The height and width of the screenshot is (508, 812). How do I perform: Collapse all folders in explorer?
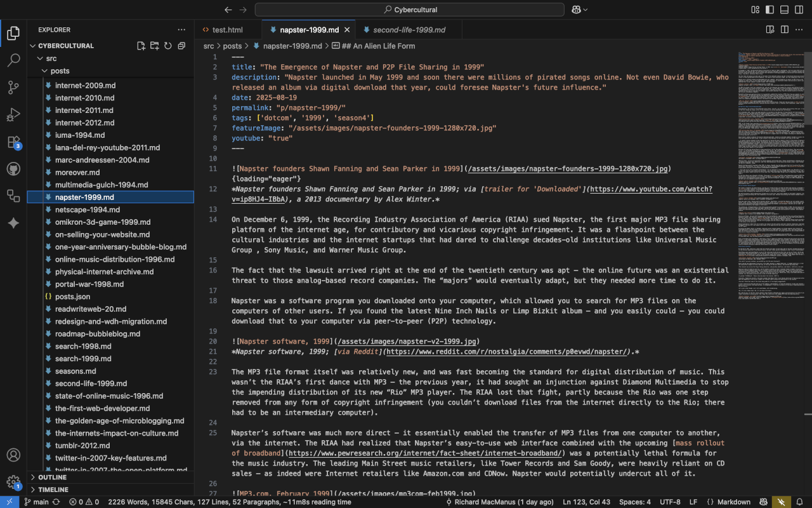tap(181, 46)
